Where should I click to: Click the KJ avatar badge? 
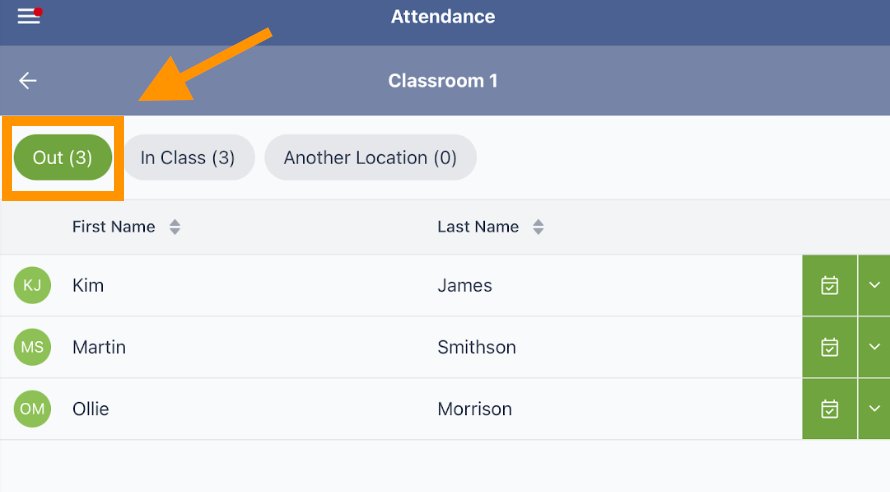click(x=32, y=286)
